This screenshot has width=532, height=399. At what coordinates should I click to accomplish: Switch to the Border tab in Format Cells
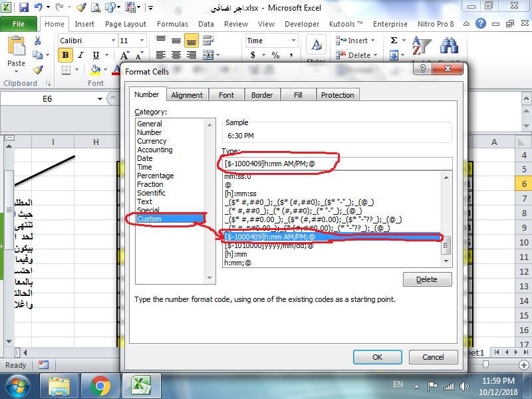[x=262, y=95]
